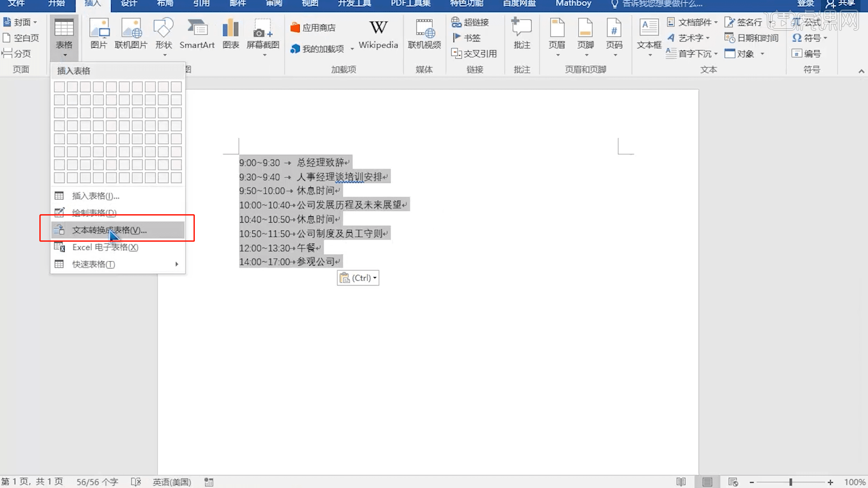The height and width of the screenshot is (488, 868).
Task: Open the 页眉 header dropdown
Action: point(557,37)
